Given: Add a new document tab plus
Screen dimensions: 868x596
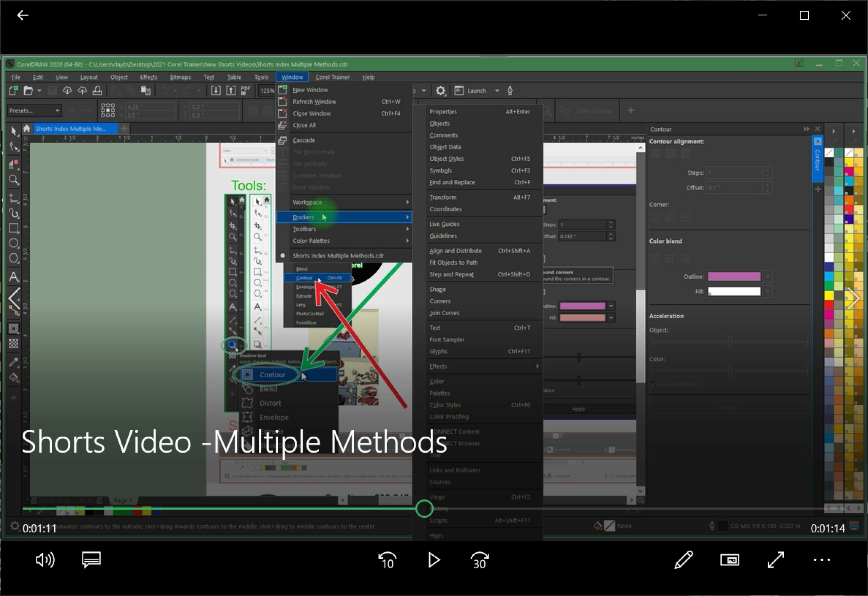Looking at the screenshot, I should point(124,128).
